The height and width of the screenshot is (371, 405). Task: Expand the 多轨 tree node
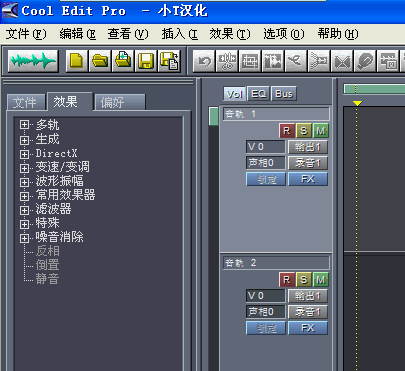coord(24,125)
